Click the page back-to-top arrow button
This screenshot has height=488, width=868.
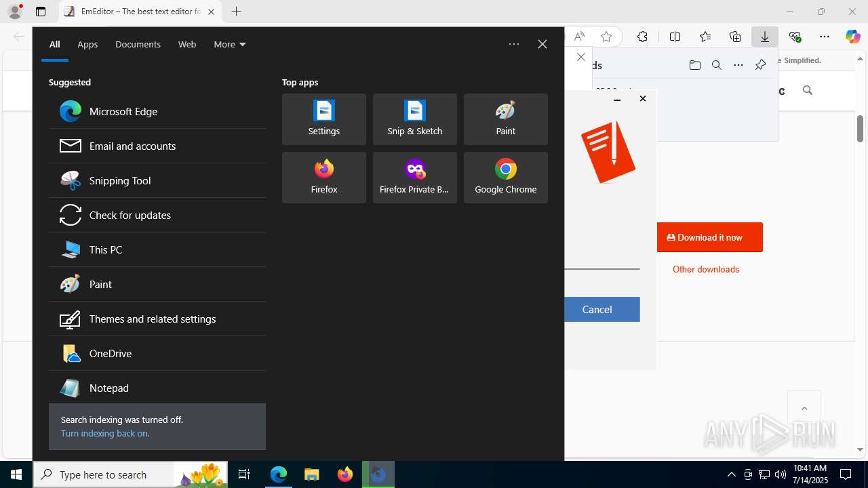click(804, 408)
